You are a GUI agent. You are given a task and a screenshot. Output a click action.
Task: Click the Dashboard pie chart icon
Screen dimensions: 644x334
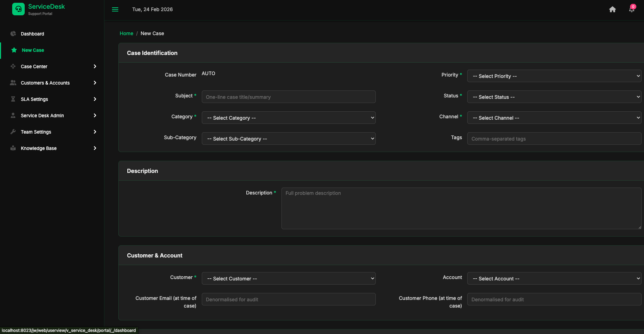(x=13, y=34)
